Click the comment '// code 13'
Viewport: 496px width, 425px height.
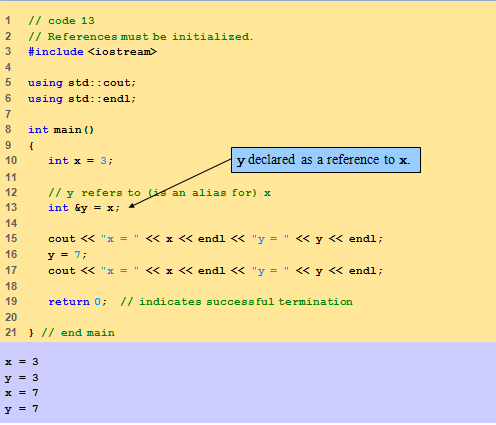[x=61, y=21]
